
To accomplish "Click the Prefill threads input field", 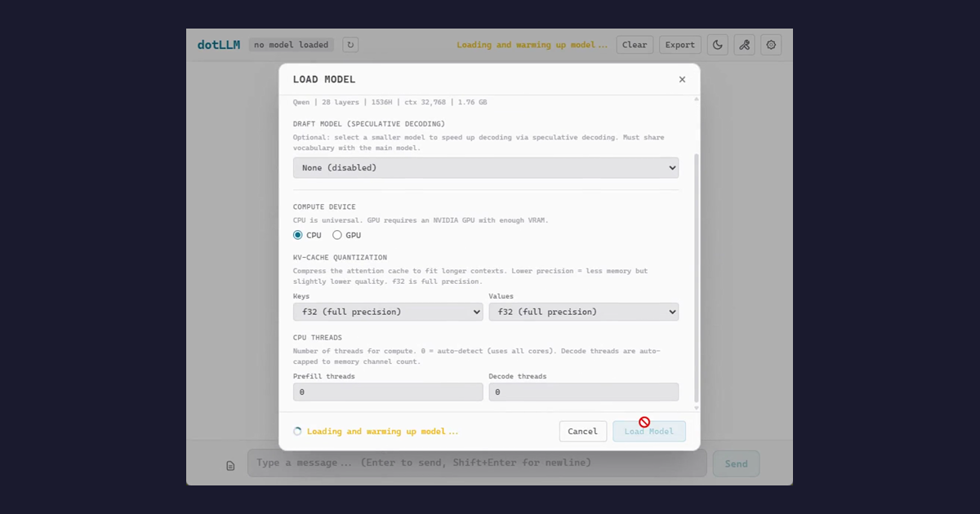I will pos(387,392).
